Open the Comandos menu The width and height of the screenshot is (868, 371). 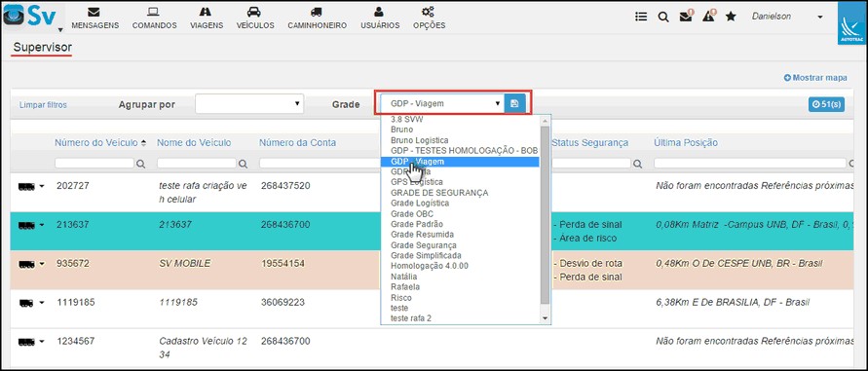(155, 19)
